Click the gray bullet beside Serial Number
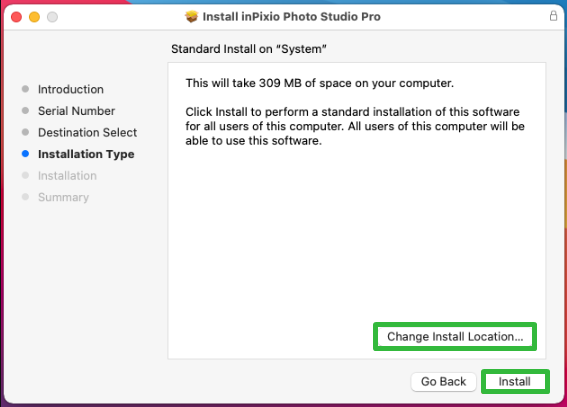The image size is (567, 407). pos(25,111)
